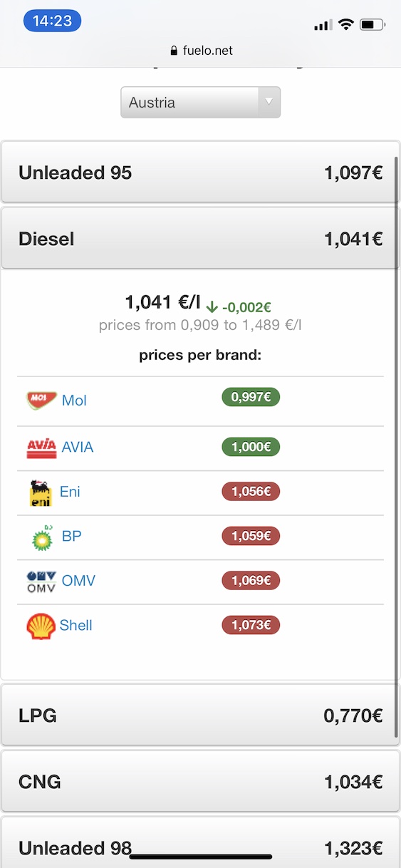The height and width of the screenshot is (868, 401).
Task: Expand the Unleaded 95 price section
Action: coord(200,172)
